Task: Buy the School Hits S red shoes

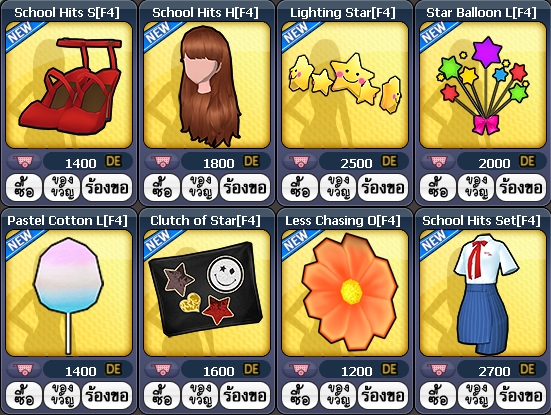Action: pyautogui.click(x=24, y=188)
